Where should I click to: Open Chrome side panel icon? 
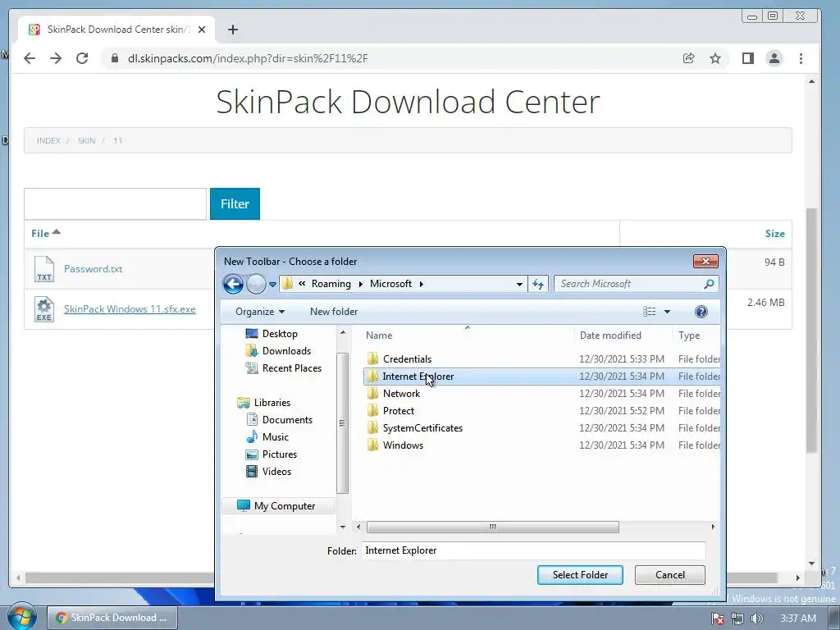click(x=748, y=58)
